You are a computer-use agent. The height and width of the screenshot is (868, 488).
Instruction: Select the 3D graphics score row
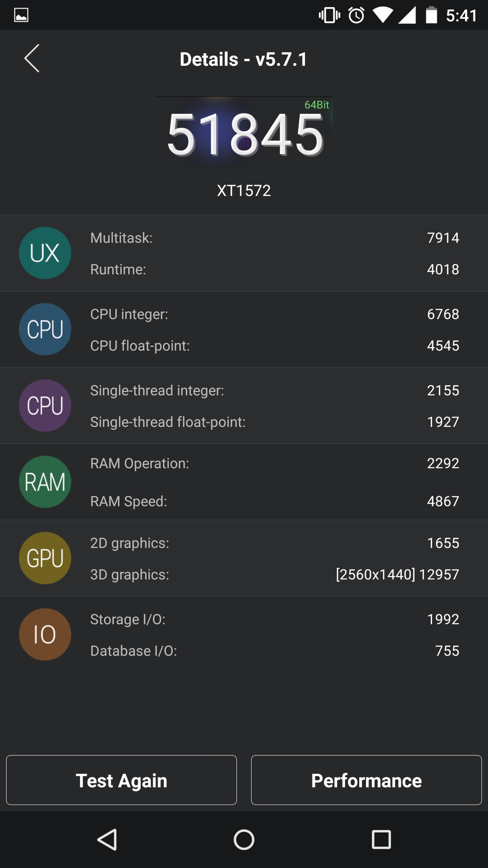[274, 574]
